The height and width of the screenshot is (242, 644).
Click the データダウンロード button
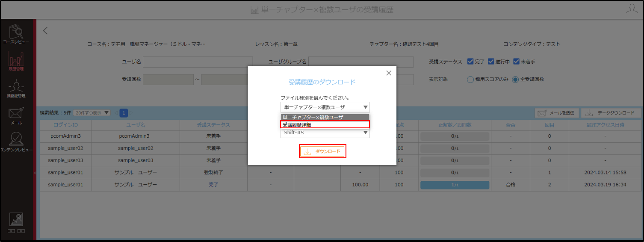[x=611, y=113]
